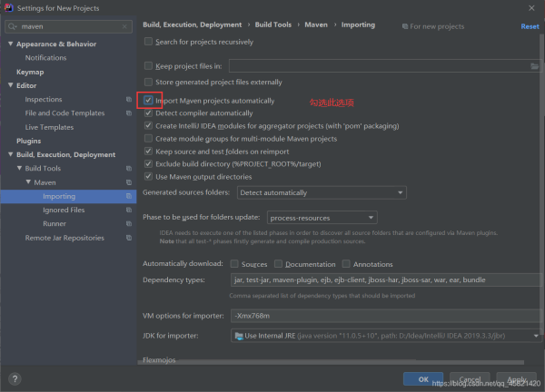Click the For new projects icon

coord(405,26)
